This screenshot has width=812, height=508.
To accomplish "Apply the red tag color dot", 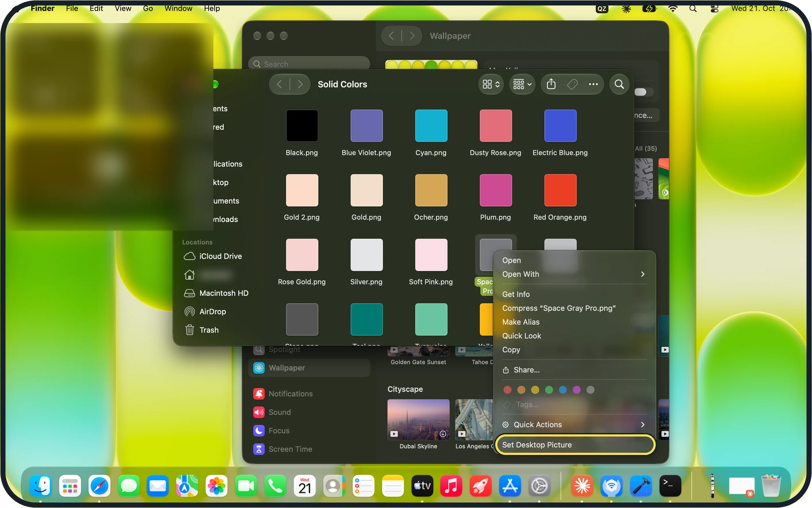I will [507, 390].
